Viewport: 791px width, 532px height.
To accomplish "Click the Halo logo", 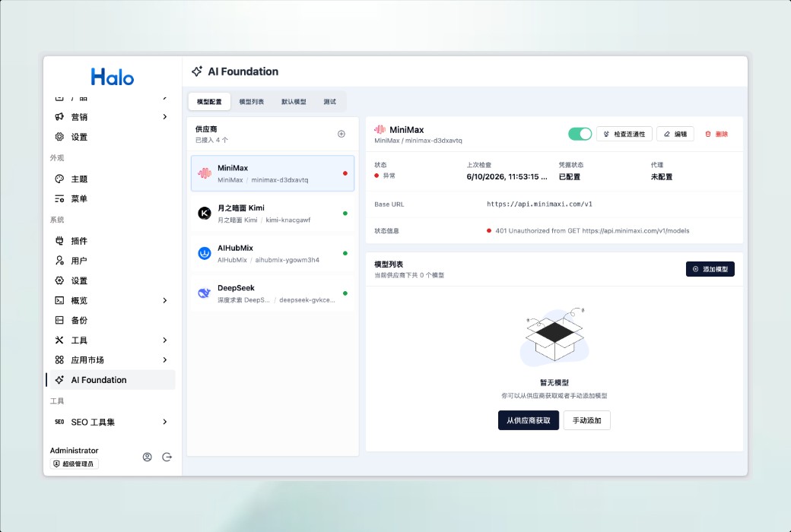I will coord(112,78).
